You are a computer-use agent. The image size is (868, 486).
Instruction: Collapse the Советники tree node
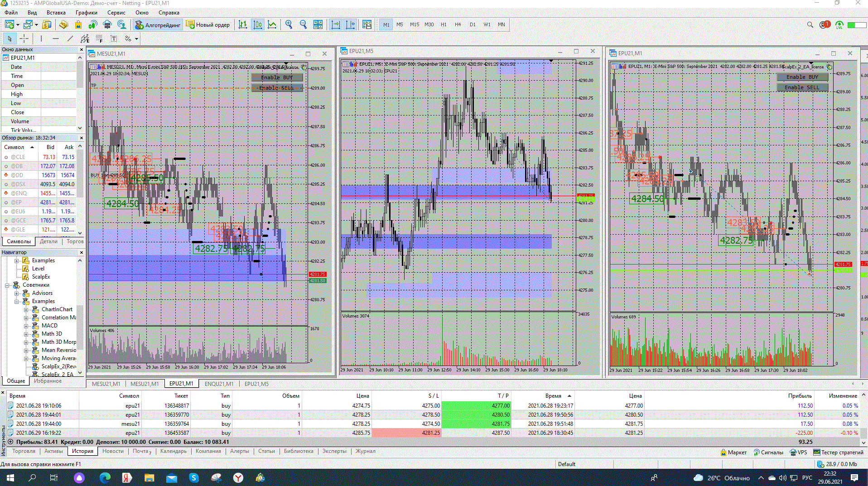[x=8, y=285]
